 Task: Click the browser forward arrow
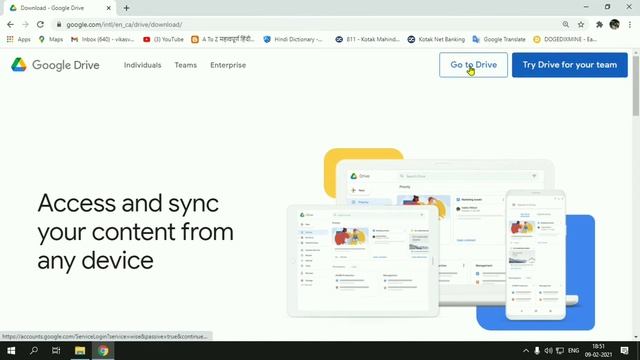[25, 24]
